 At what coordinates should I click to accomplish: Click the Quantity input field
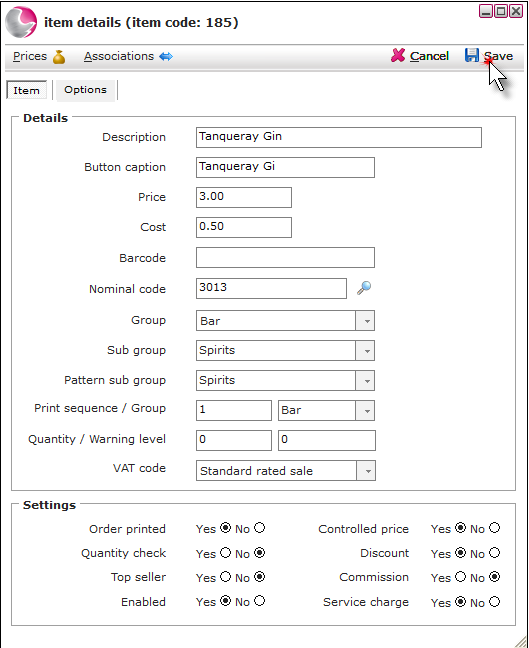(234, 440)
